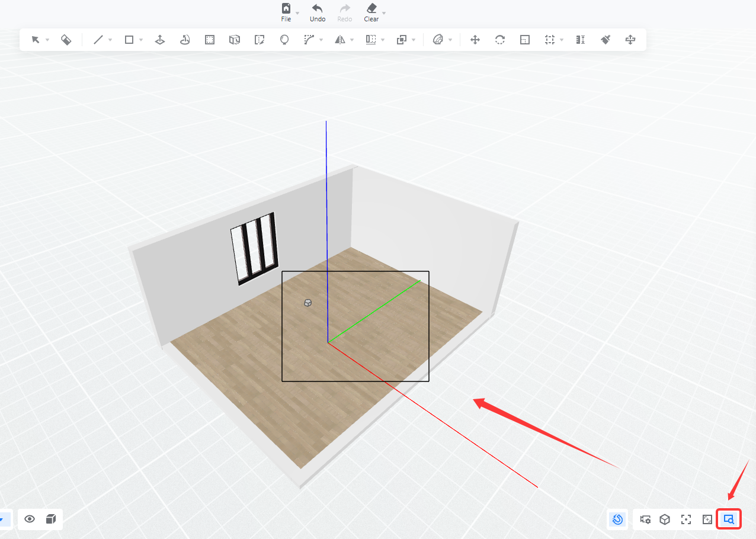The image size is (756, 539).
Task: Click the fit-to-screen bracket icon
Action: click(x=686, y=519)
